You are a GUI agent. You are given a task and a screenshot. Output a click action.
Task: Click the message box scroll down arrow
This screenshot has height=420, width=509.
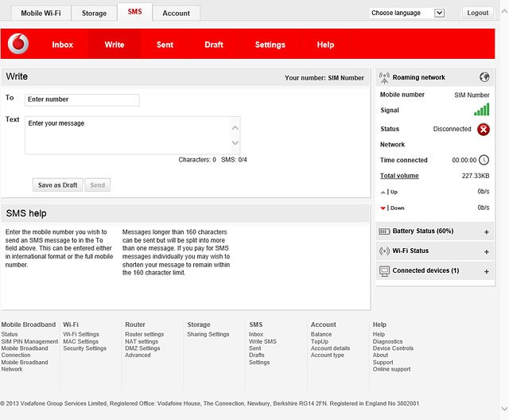click(x=235, y=142)
